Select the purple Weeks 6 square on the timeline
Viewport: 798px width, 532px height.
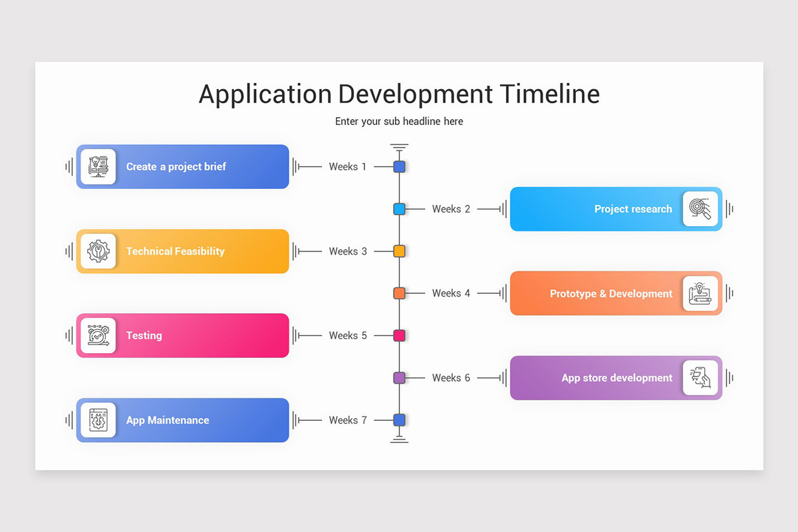[x=399, y=378]
